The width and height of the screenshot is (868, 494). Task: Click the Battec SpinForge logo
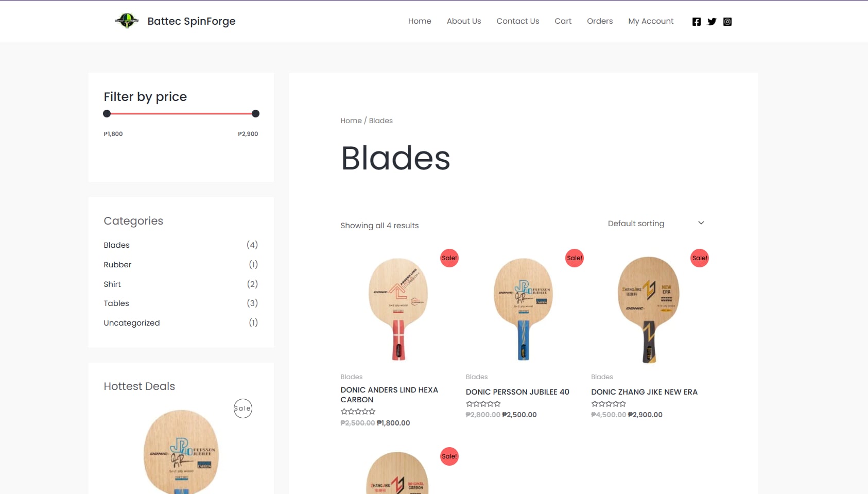[x=127, y=21]
